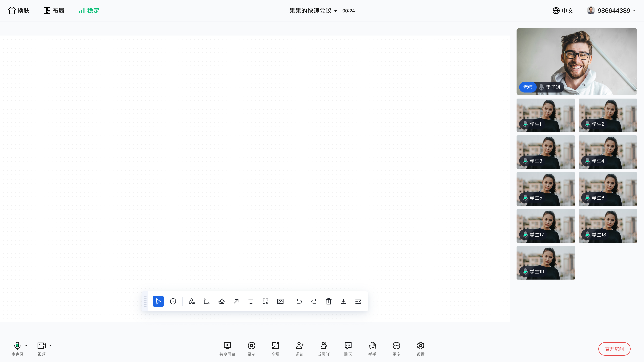Click 学生2 microphone indicator
The height and width of the screenshot is (362, 644).
click(x=587, y=124)
